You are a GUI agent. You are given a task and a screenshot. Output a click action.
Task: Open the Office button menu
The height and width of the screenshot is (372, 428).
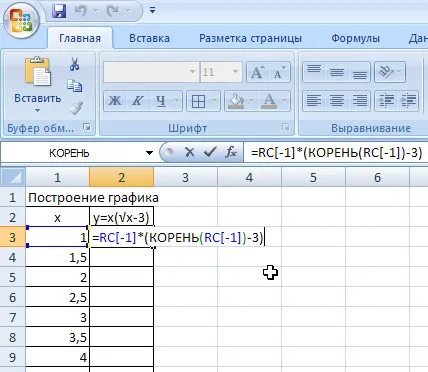click(21, 21)
